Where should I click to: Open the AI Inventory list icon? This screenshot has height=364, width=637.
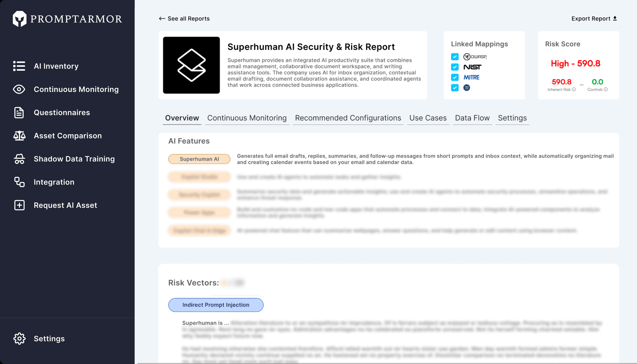19,66
